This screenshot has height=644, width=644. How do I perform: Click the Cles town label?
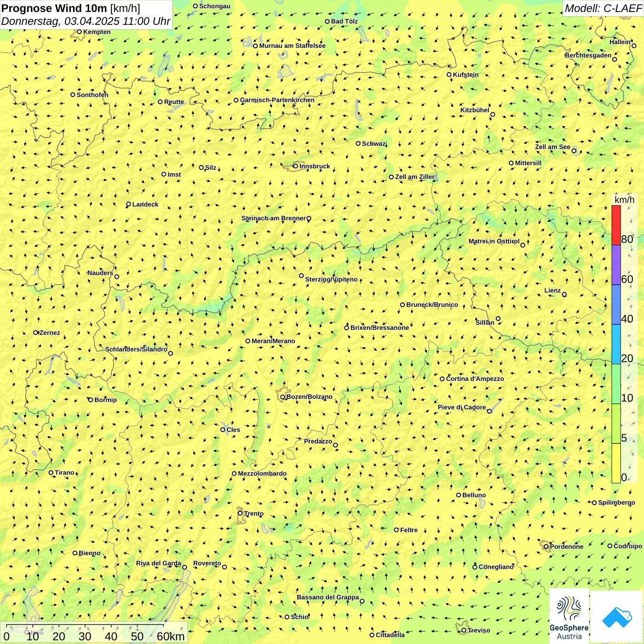[233, 430]
